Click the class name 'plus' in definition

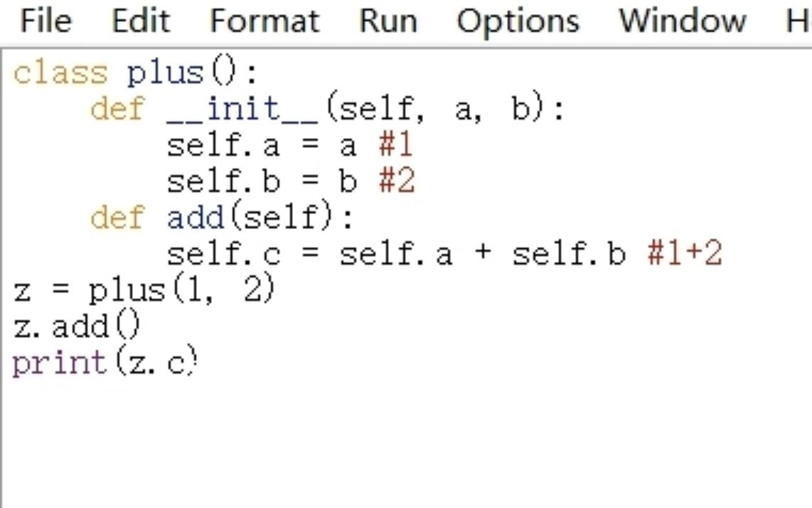coord(165,73)
